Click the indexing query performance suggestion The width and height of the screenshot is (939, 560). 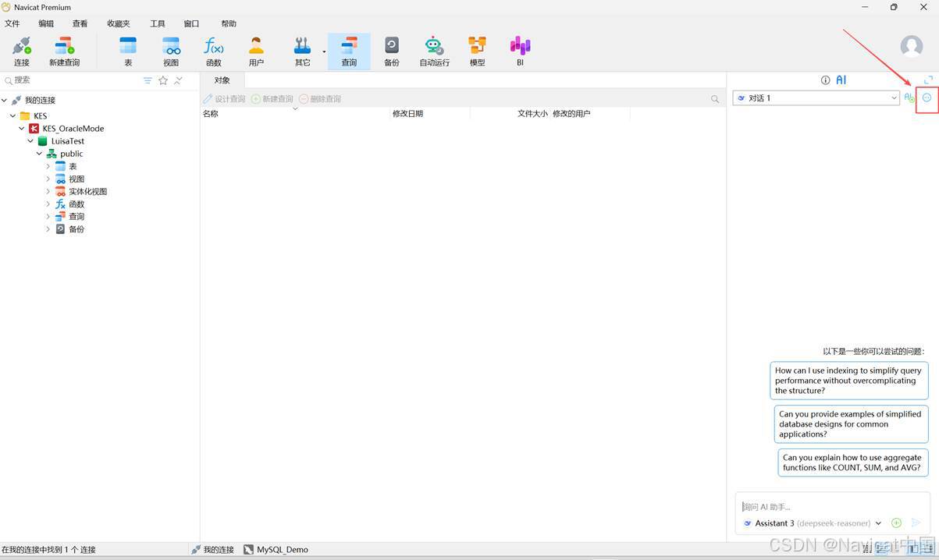(849, 381)
